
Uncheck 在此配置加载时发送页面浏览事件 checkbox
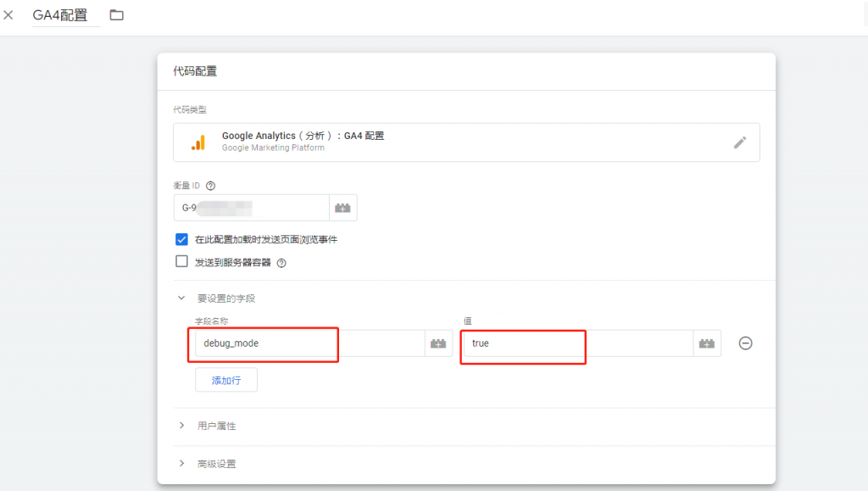(181, 239)
